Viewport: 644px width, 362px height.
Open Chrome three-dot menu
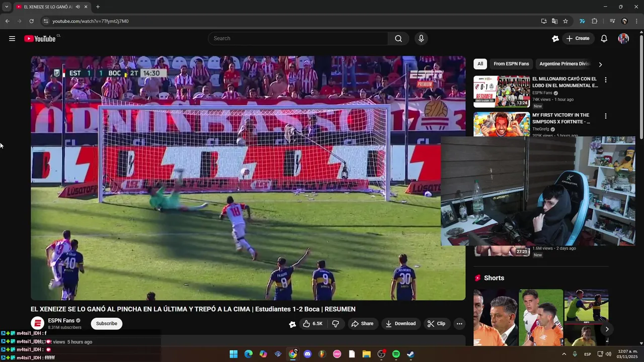pos(637,21)
